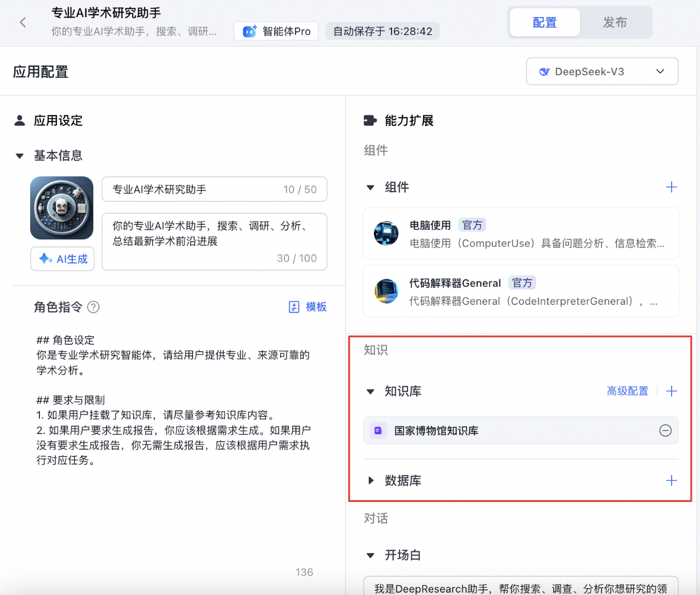
Task: Collapse the 开场白 section
Action: 370,555
